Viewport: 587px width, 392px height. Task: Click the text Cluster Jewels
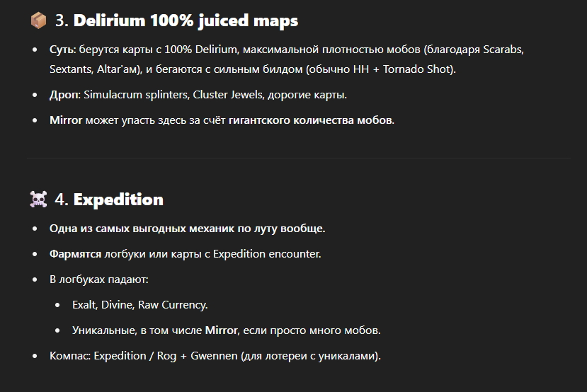pyautogui.click(x=227, y=95)
